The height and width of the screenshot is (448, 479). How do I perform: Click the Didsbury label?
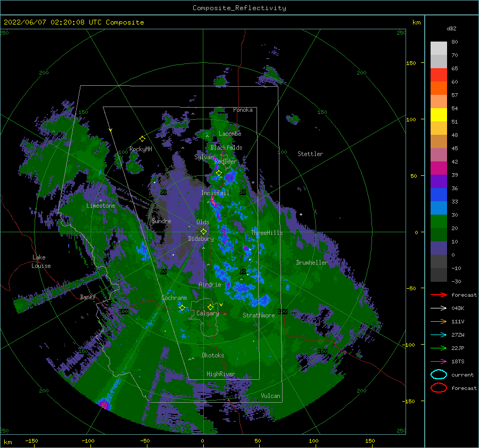(201, 239)
